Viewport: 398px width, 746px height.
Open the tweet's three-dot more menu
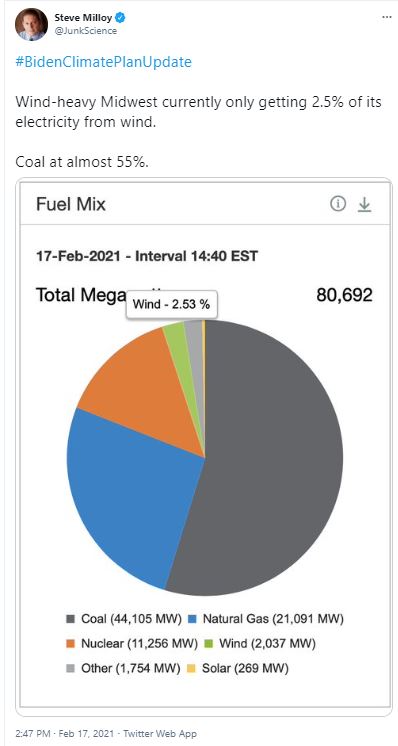tap(386, 18)
